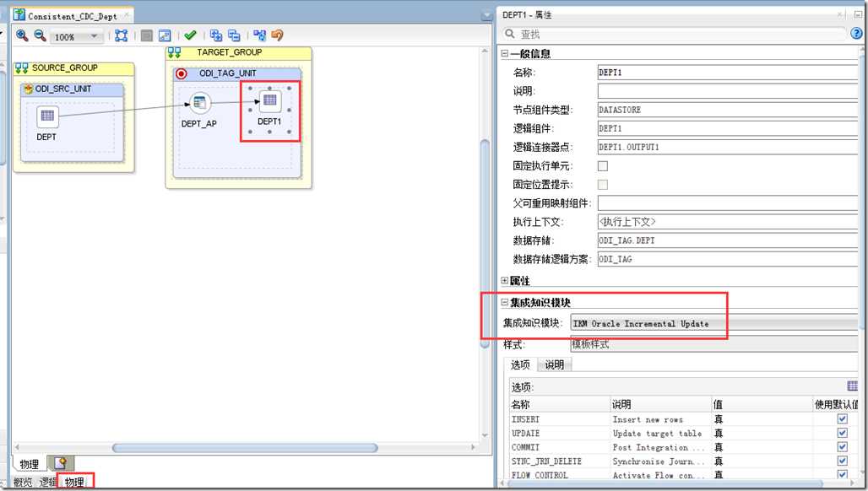Viewport: 868px width, 491px height.
Task: Open the bottom 物理 physical tab
Action: coord(74,483)
